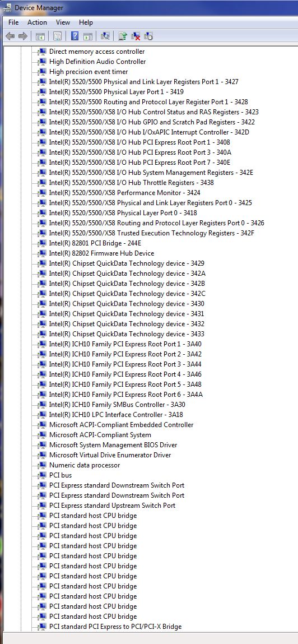Toggle the Show/Hide Action Pane toolbar icon
The image size is (298, 644).
click(87, 36)
